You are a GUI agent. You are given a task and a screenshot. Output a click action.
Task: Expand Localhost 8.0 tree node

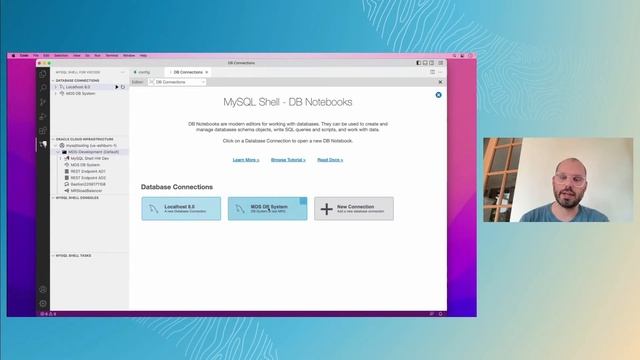56,87
